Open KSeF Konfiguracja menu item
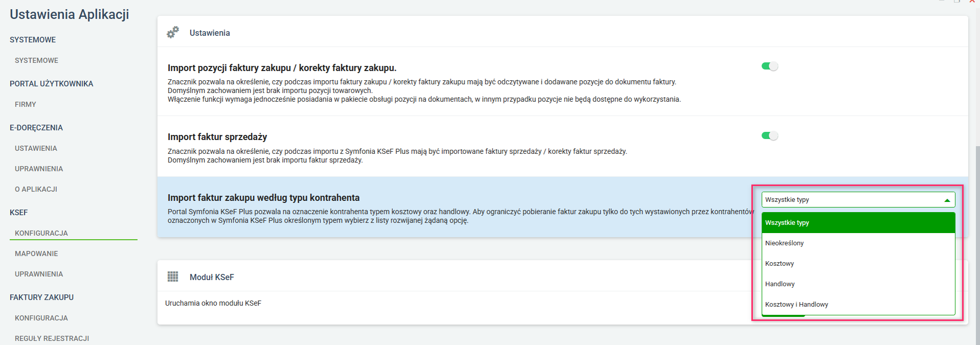980x345 pixels. tap(41, 233)
